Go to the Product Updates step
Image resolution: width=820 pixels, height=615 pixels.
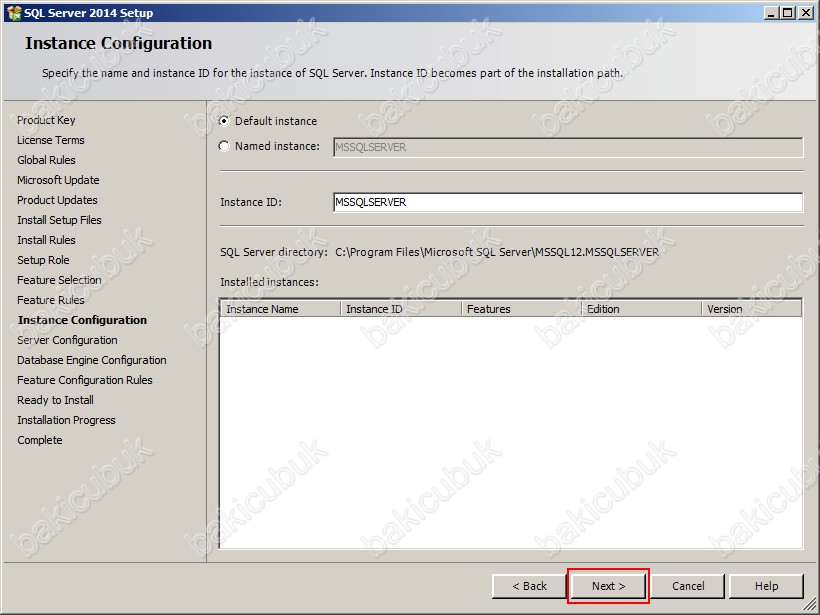click(x=57, y=200)
